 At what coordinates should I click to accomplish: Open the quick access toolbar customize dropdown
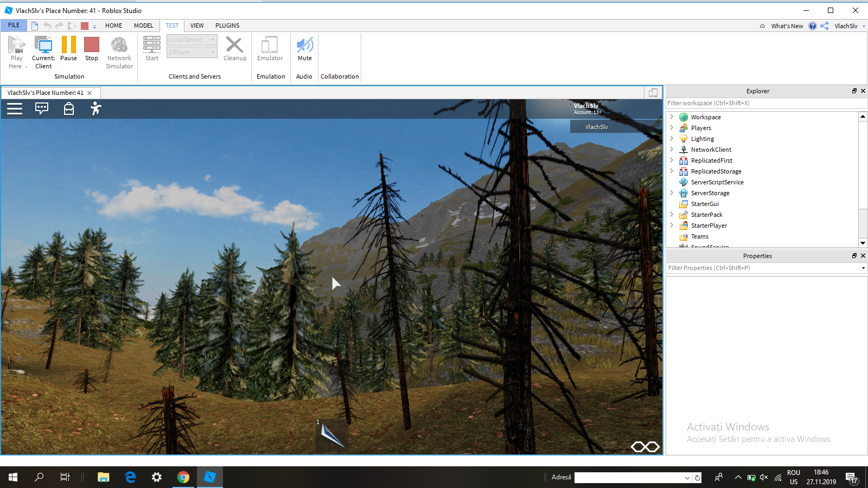(94, 26)
